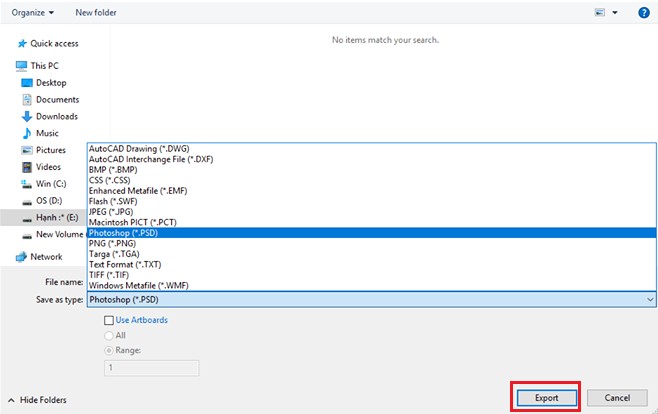Open the Desktop folder icon
Screen dimensions: 658x414
27,83
